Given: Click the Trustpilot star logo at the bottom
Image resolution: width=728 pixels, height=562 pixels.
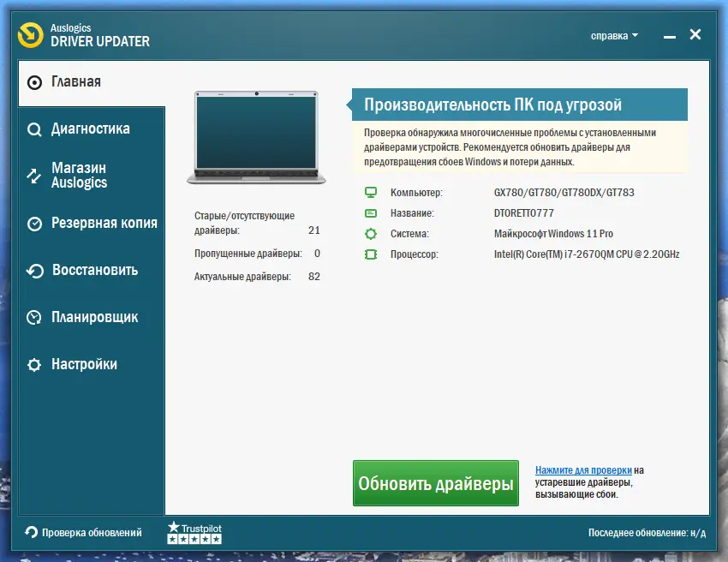Looking at the screenshot, I should tap(174, 527).
